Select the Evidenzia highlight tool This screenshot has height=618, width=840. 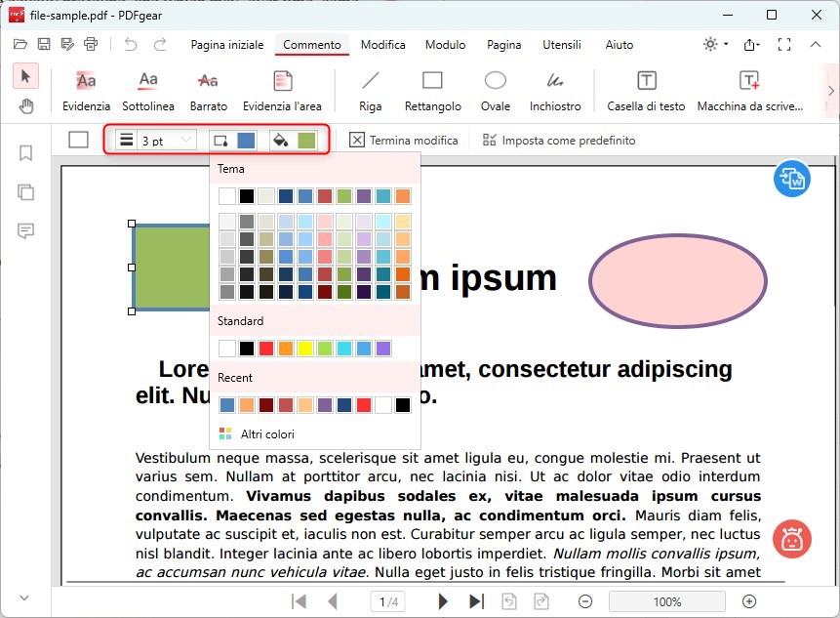[86, 89]
